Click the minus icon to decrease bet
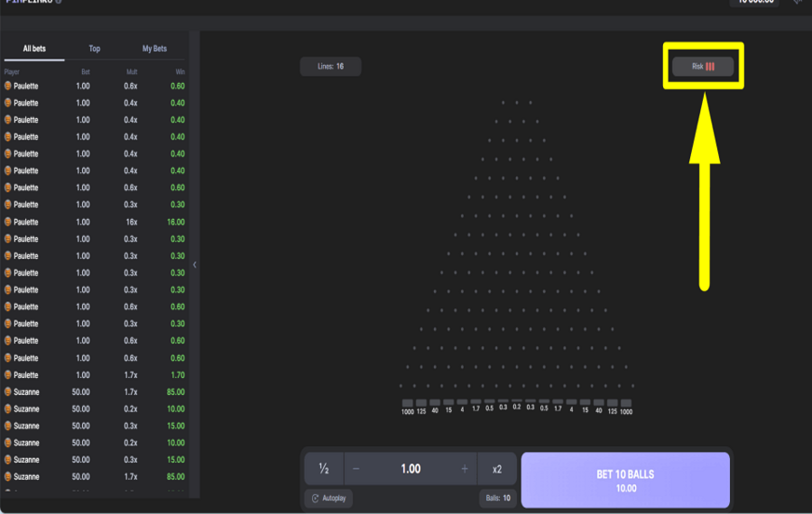 coord(356,469)
